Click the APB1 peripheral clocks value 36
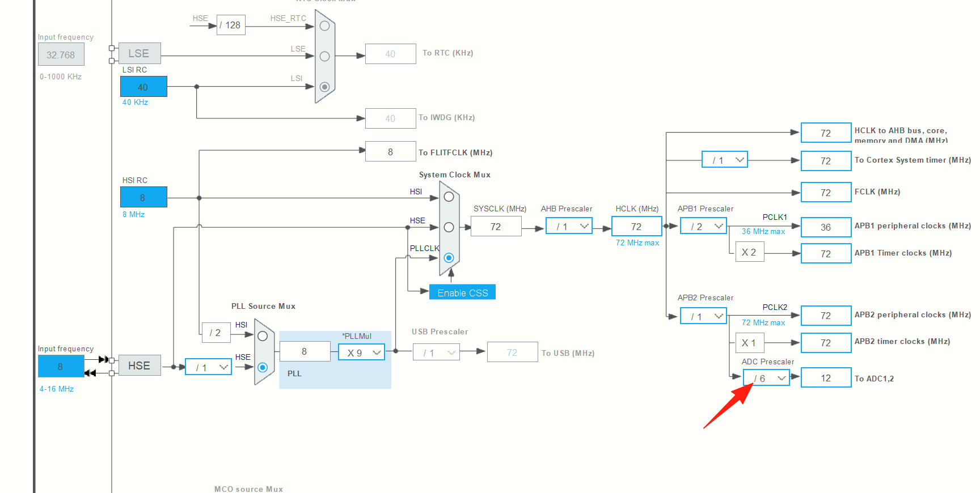The height and width of the screenshot is (493, 980). tap(826, 227)
